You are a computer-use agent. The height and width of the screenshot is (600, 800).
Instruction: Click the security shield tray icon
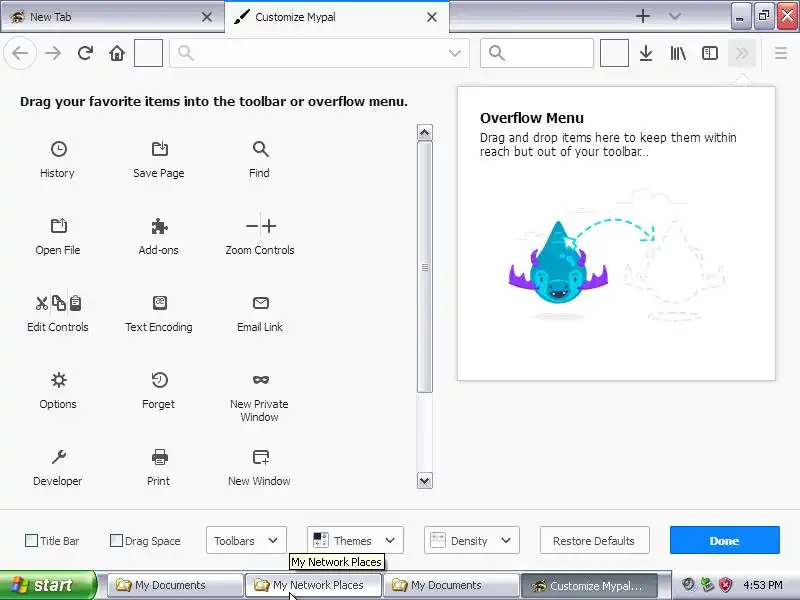click(726, 585)
